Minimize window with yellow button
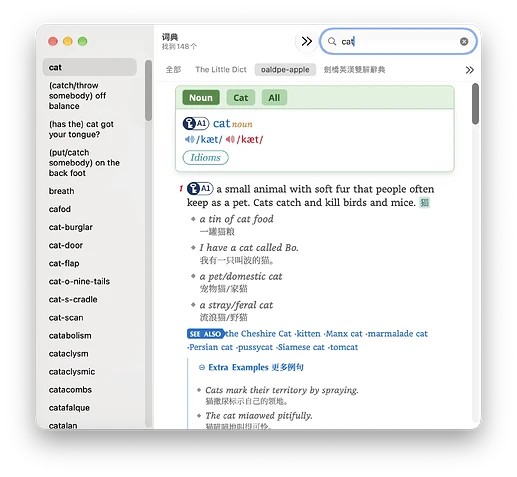This screenshot has width=517, height=477. pos(68,41)
